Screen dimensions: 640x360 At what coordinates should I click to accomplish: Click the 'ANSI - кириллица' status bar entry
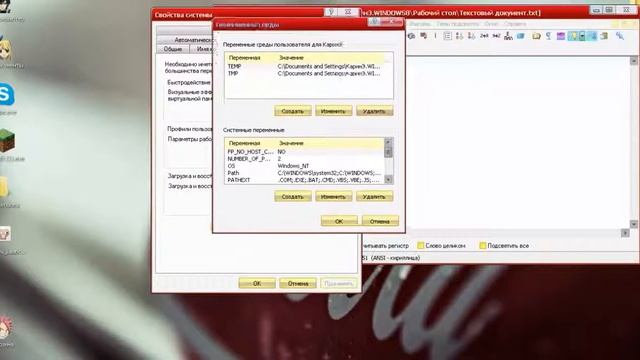click(395, 258)
